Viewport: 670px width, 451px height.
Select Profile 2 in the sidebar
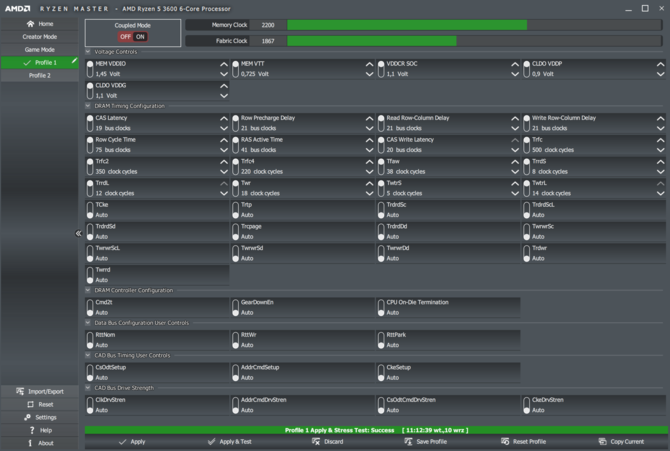tap(40, 75)
